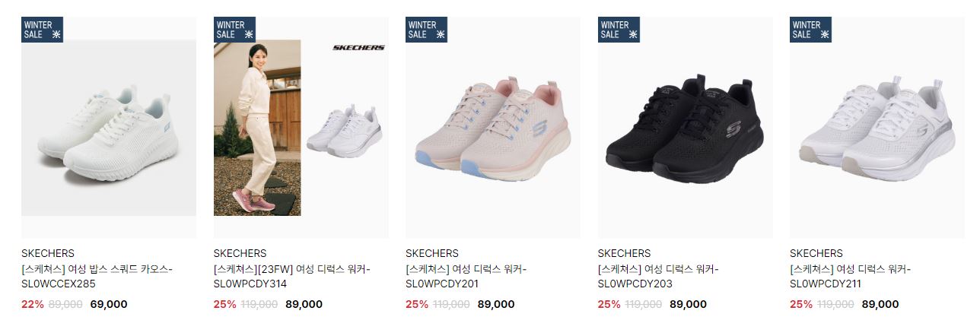980x336 pixels.
Task: Click Winter Sale badge on pink sneaker product
Action: coord(426,30)
